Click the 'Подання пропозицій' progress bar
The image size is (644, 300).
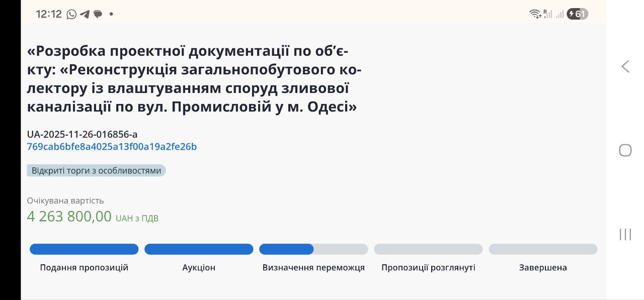[x=84, y=249]
